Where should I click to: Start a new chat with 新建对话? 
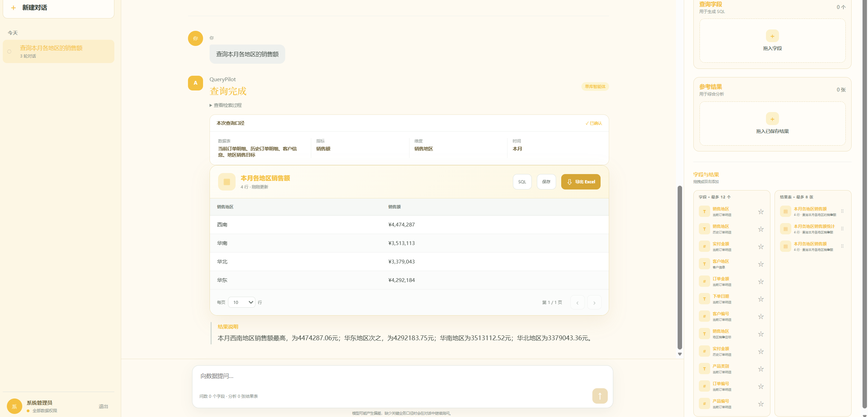click(59, 8)
